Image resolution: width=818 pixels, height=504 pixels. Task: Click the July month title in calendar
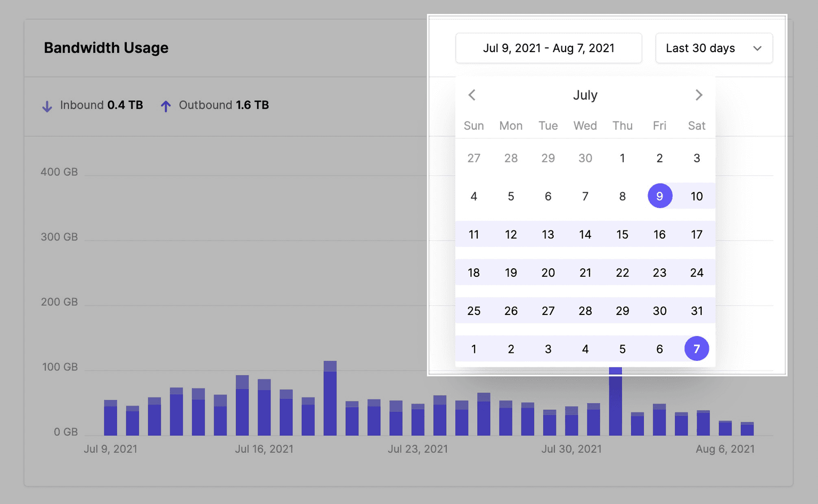(x=585, y=95)
